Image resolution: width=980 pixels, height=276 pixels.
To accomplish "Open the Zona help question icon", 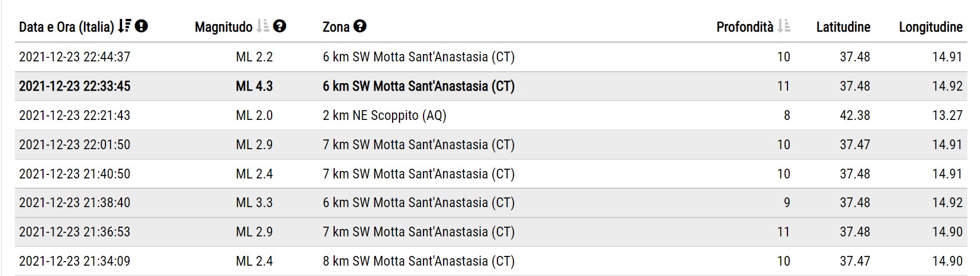I will pyautogui.click(x=360, y=26).
